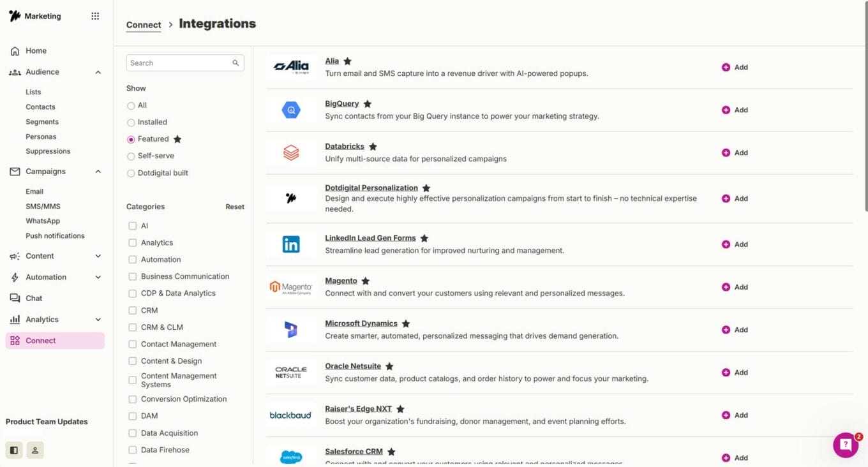Click the integrations Search input field

185,63
